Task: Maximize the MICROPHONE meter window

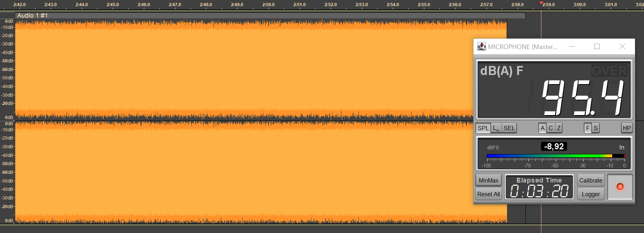Action: (x=597, y=47)
